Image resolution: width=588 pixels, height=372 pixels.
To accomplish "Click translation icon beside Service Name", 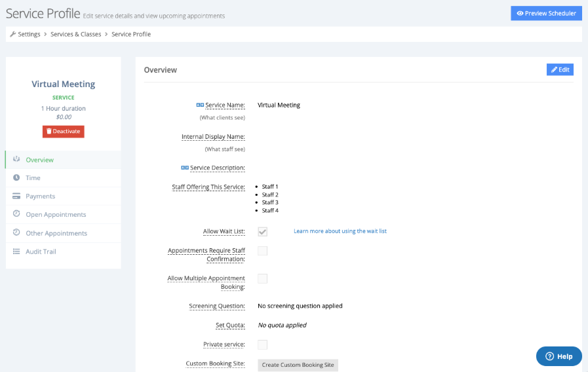I will point(200,105).
